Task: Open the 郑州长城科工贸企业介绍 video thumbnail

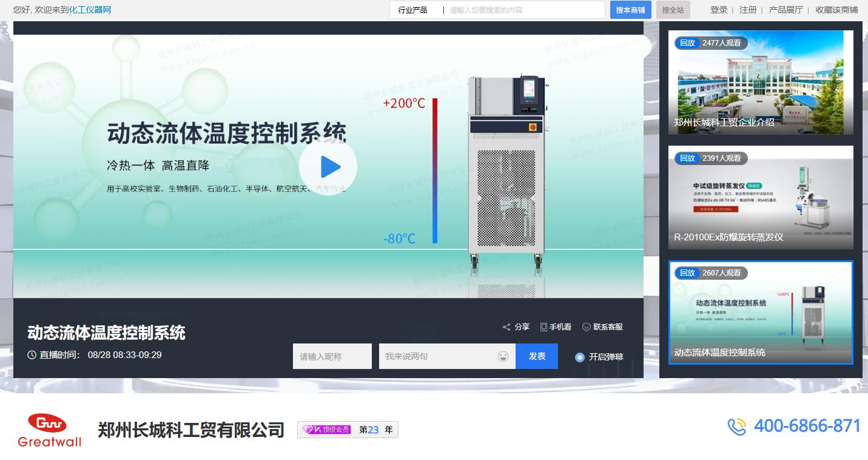Action: pyautogui.click(x=761, y=83)
